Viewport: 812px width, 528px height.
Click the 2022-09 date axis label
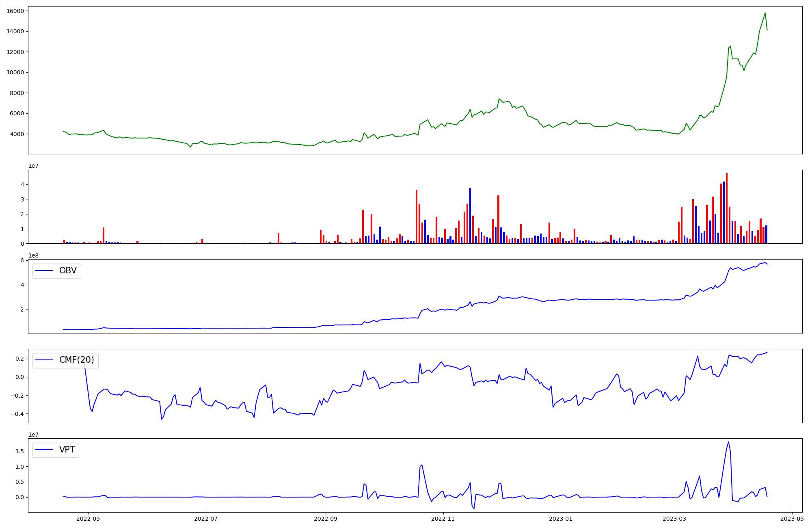click(x=326, y=519)
